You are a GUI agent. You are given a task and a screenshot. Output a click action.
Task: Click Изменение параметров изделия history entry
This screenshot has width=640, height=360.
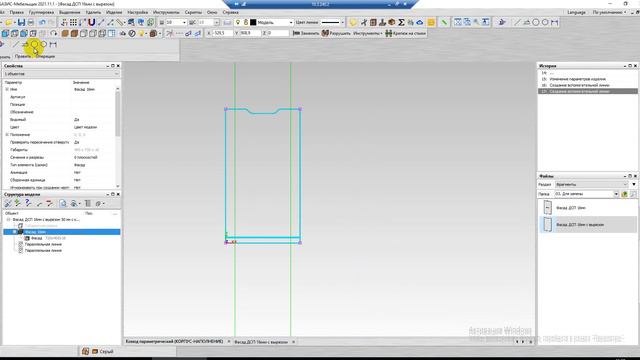[x=578, y=79]
